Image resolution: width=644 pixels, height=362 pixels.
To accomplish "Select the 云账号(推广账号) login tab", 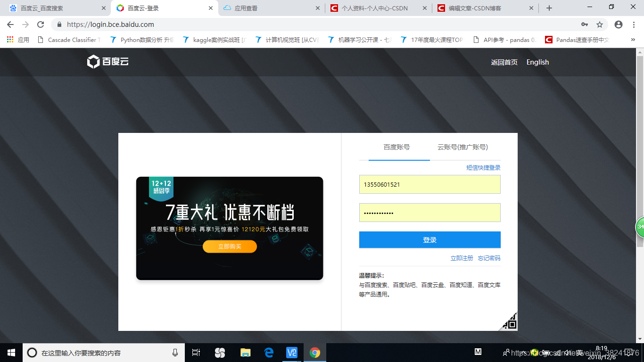I will 462,147.
